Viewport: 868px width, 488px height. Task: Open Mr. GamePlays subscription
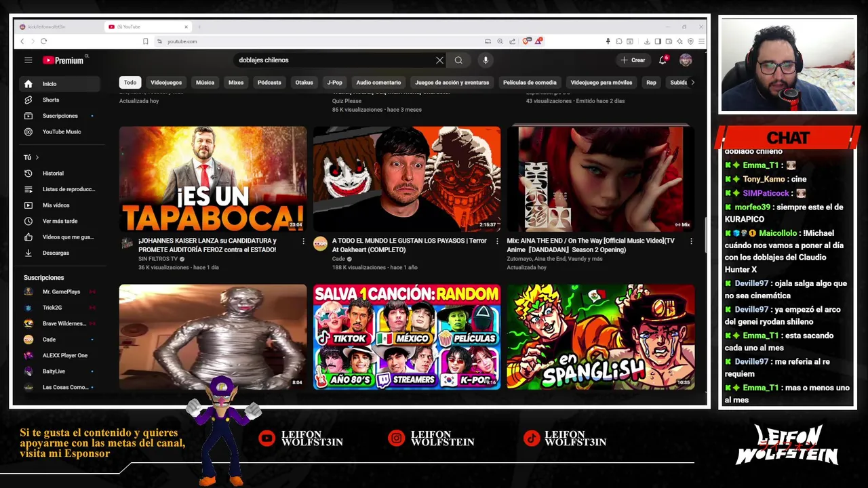point(60,291)
